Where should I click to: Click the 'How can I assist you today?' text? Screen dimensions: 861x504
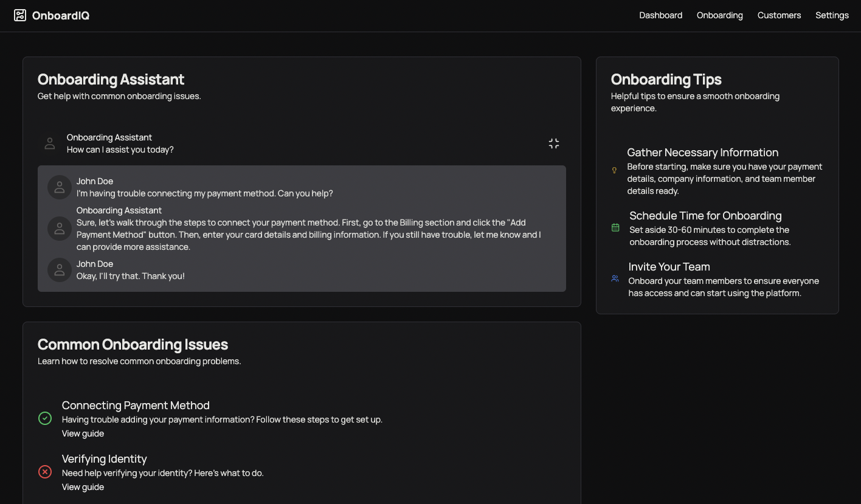click(x=120, y=150)
